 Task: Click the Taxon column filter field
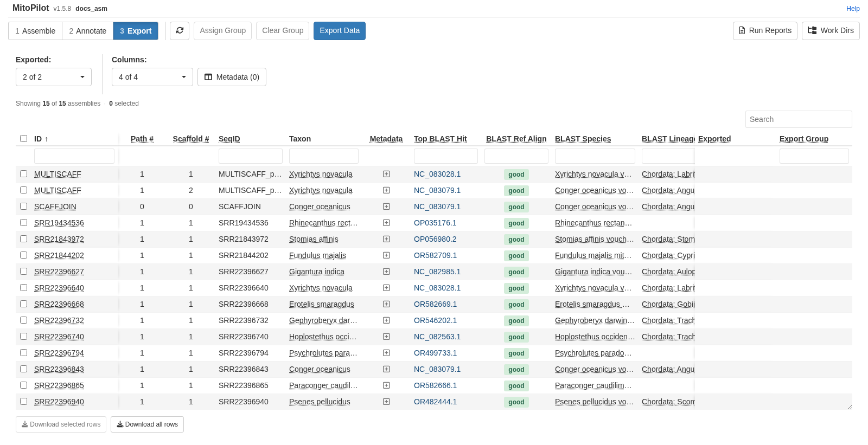[x=324, y=156]
